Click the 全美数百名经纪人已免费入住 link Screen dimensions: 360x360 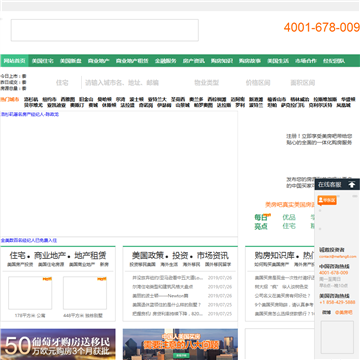(29, 240)
